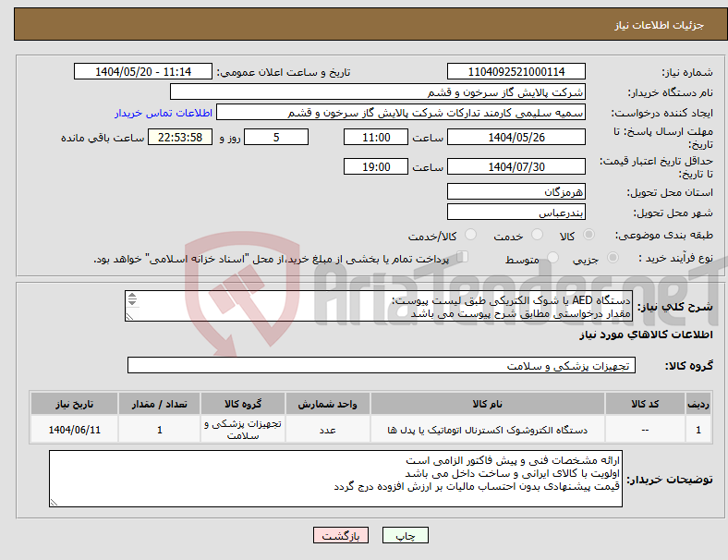Click the buyer organization name field
This screenshot has height=560, width=728.
coord(378,91)
